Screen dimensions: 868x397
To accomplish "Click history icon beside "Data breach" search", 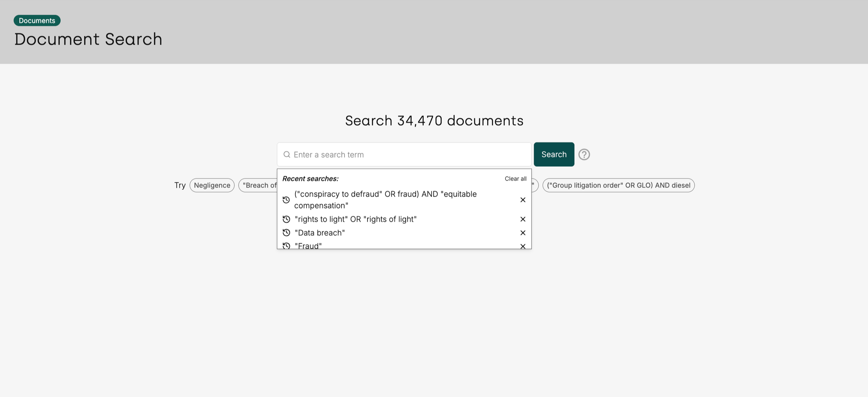I will pyautogui.click(x=286, y=233).
